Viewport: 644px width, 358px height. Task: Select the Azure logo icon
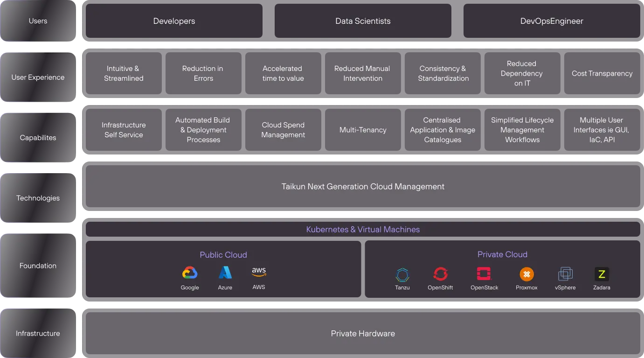coord(225,273)
